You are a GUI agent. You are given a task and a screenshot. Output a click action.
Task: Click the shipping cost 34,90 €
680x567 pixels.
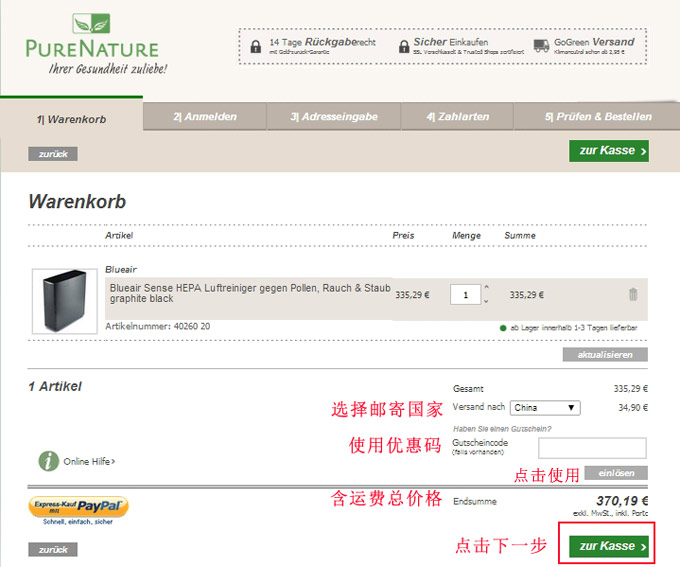[x=633, y=407]
